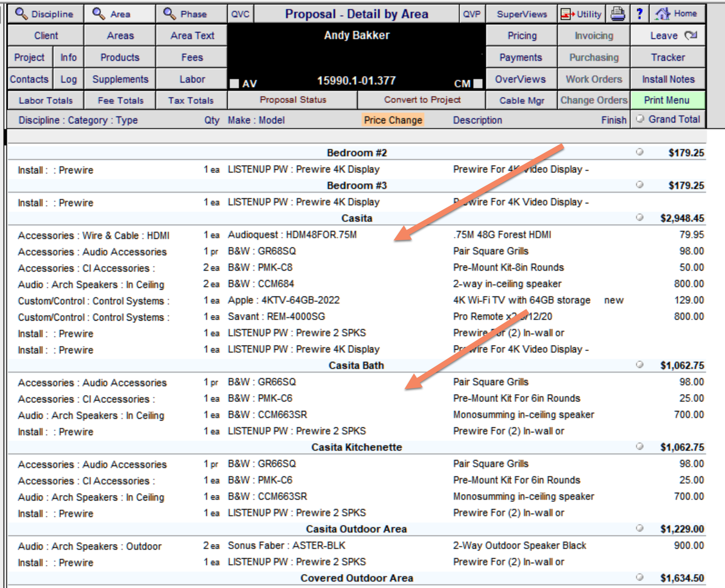Select the Casita Outdoor Area radio button
725x588 pixels.
[640, 528]
